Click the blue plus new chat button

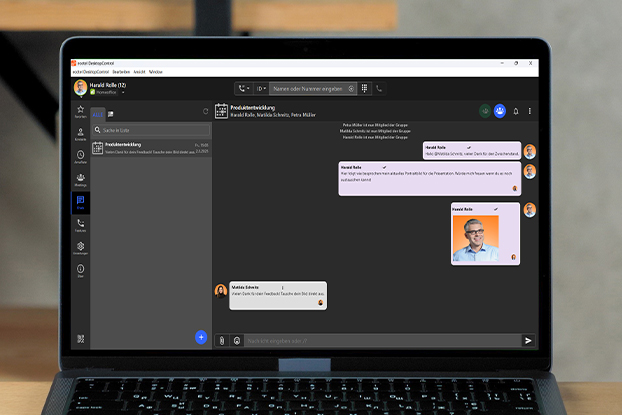click(201, 337)
